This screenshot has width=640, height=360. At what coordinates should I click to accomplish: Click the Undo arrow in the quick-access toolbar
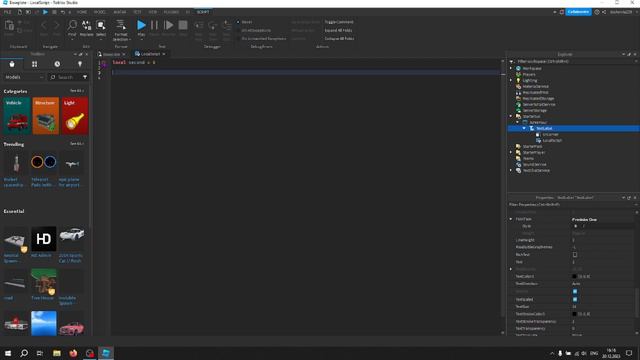[x=63, y=12]
